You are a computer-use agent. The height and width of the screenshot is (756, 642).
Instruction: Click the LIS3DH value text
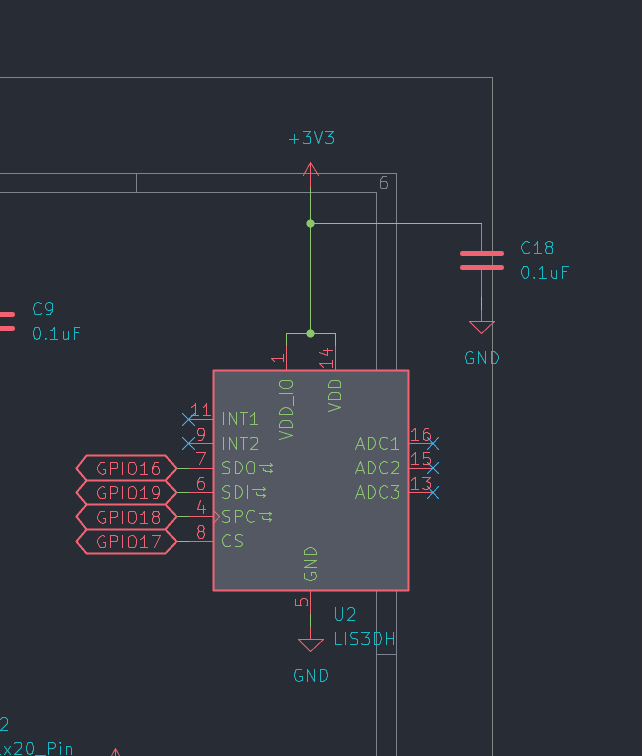pos(365,639)
